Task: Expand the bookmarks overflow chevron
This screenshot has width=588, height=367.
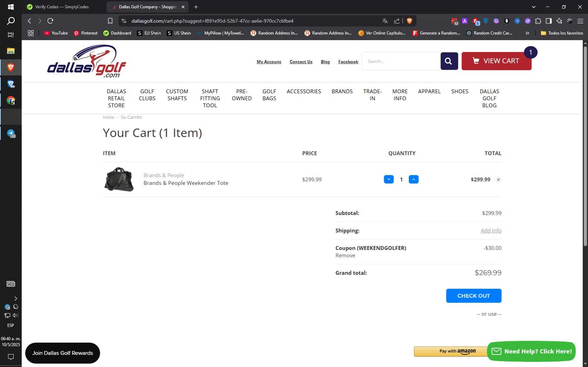Action: point(527,33)
